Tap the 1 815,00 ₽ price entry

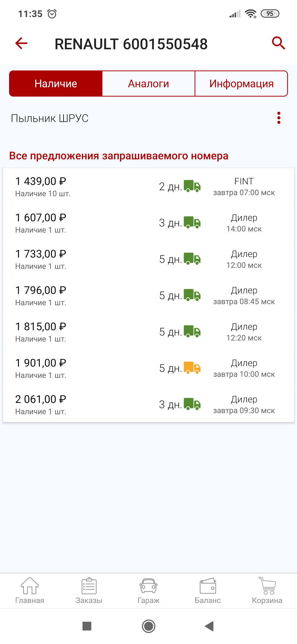[41, 327]
